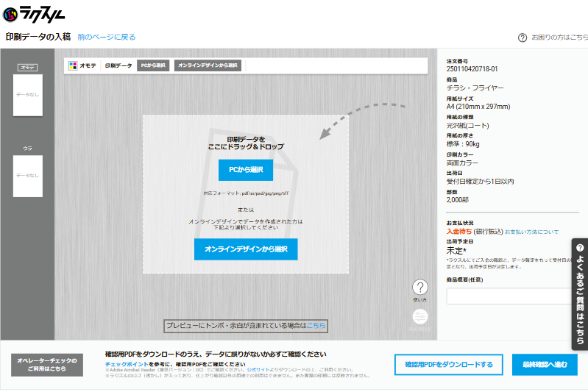Screen dimensions: 588x392
Task: Click the こちら link about trim marks
Action: click(316, 325)
